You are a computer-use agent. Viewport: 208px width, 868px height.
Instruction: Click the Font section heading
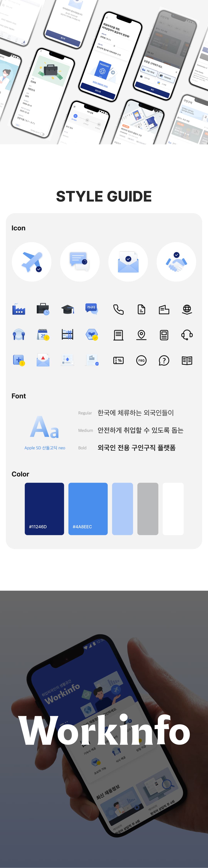tap(18, 396)
